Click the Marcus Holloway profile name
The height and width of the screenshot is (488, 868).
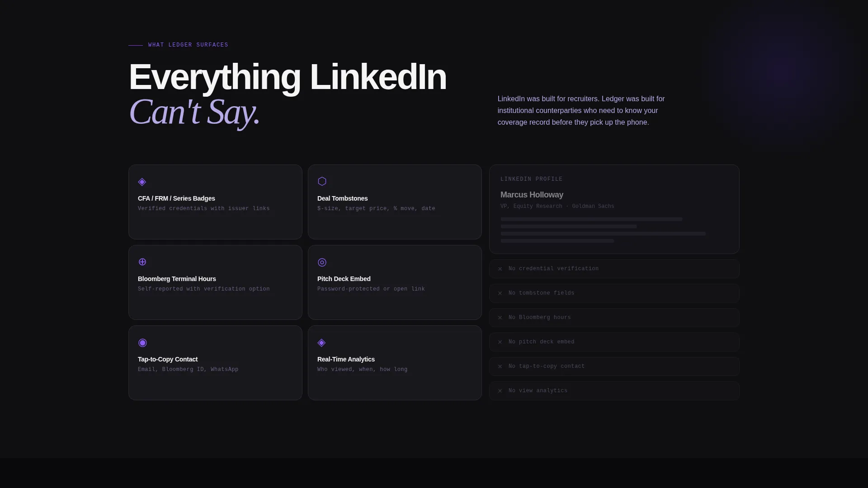click(532, 195)
